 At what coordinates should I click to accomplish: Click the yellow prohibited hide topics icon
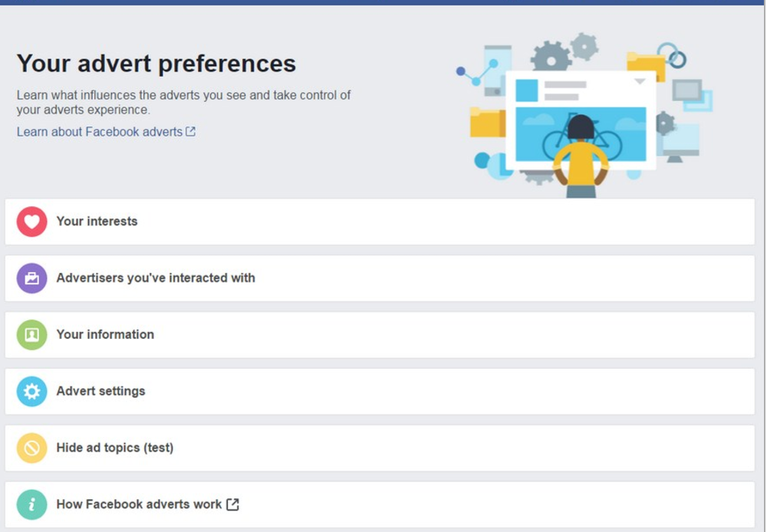[31, 448]
